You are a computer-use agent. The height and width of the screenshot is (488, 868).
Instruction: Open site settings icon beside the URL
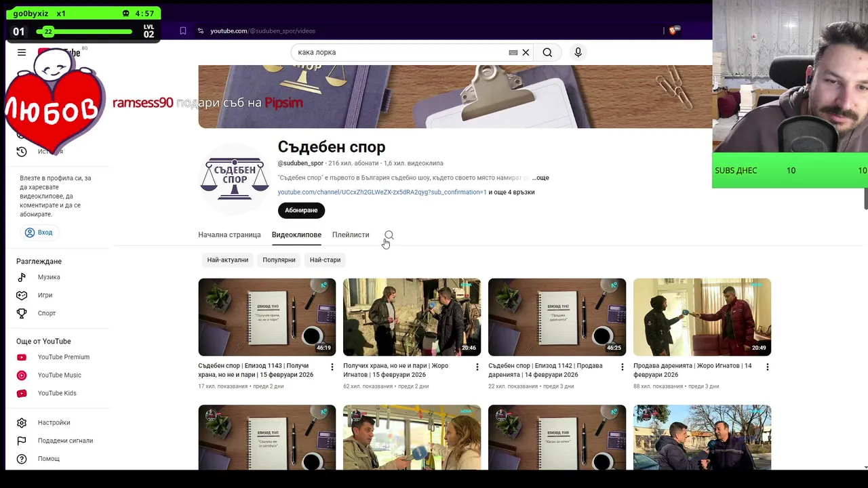coord(201,30)
